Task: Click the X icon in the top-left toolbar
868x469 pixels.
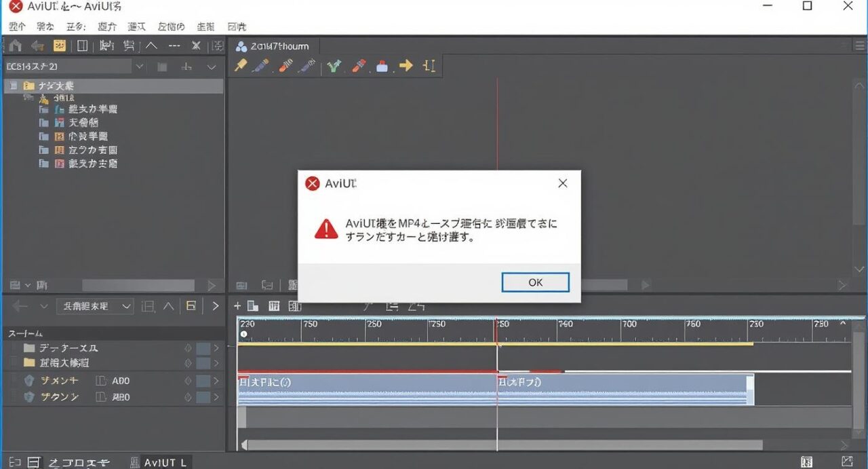Action: pyautogui.click(x=196, y=46)
